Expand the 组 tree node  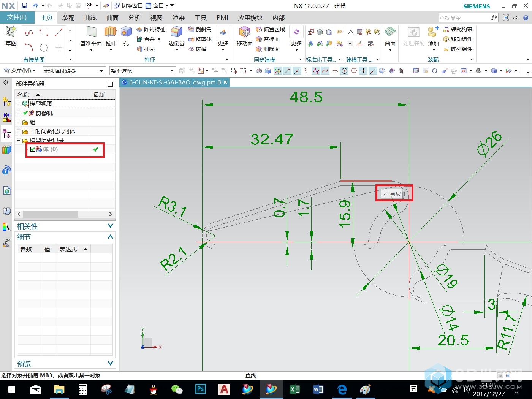tap(19, 122)
